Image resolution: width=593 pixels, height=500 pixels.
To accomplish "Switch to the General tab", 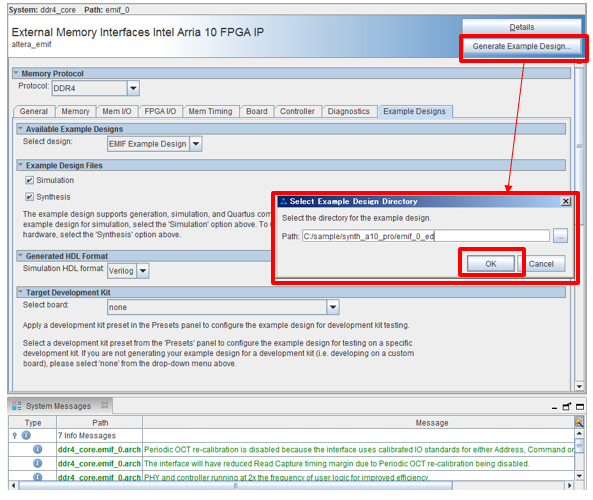I will coord(34,111).
